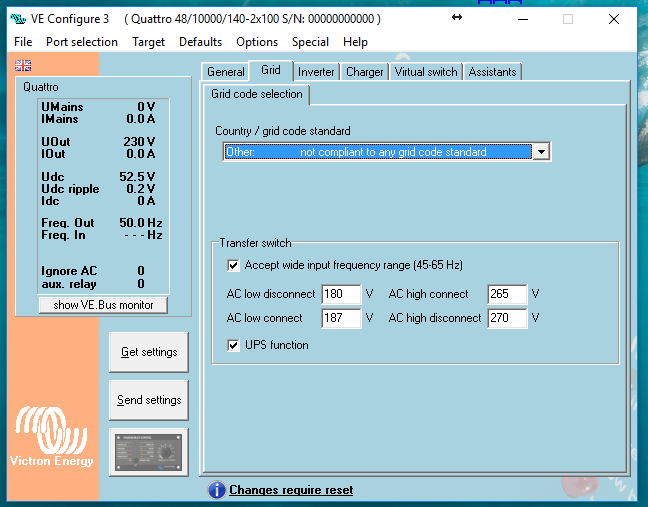Viewport: 648px width, 507px height.
Task: Click the aux. relay status value
Action: pos(141,284)
